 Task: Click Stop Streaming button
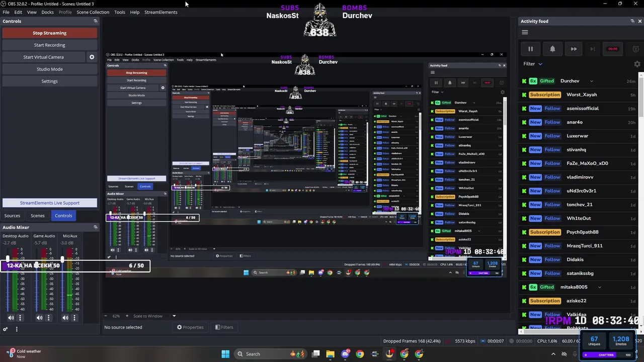pyautogui.click(x=49, y=33)
